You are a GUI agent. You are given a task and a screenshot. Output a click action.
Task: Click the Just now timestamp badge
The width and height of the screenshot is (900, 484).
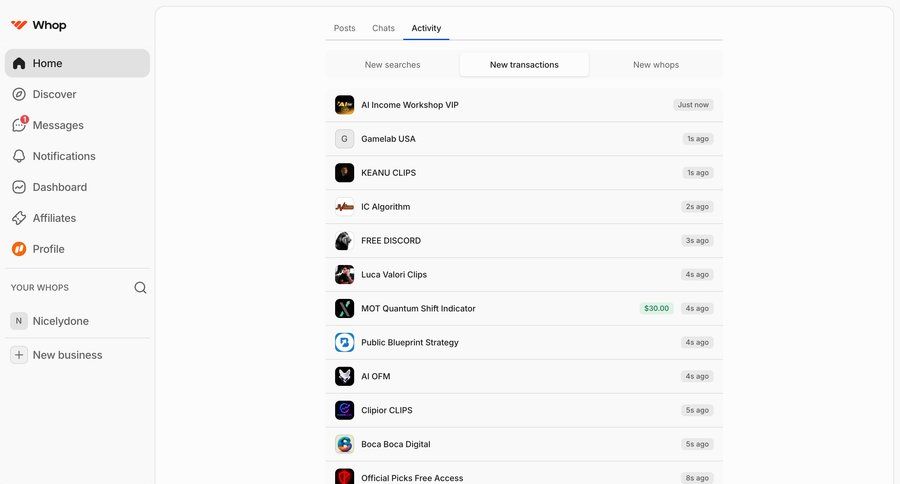pos(693,105)
